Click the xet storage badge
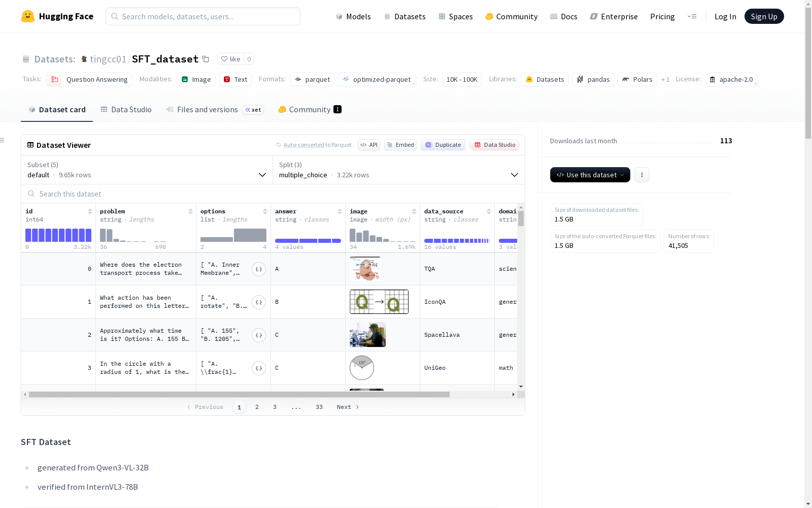The image size is (812, 508). click(x=253, y=110)
